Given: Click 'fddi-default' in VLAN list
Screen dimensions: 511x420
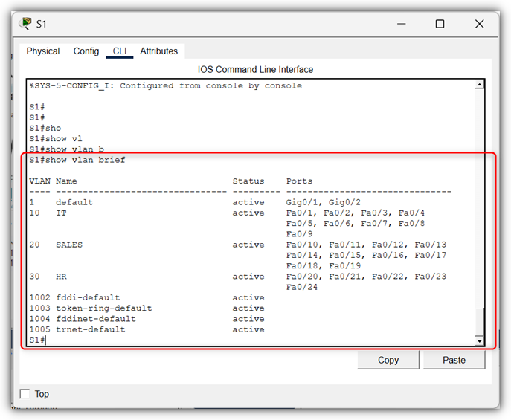Looking at the screenshot, I should coord(88,297).
